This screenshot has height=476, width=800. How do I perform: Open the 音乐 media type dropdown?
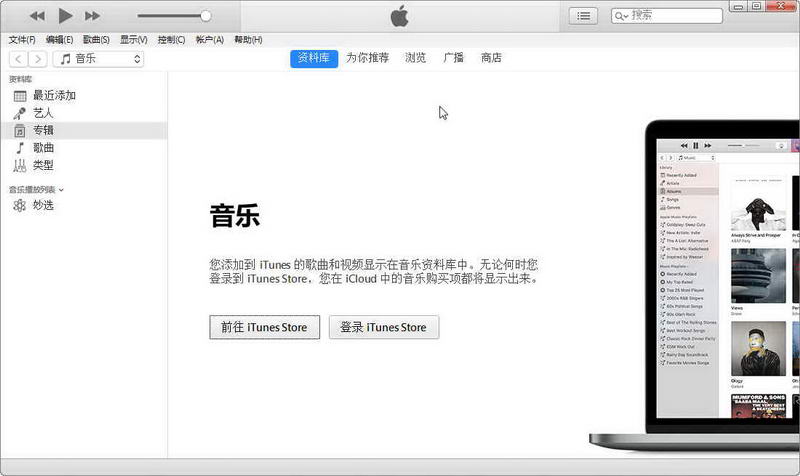(98, 59)
